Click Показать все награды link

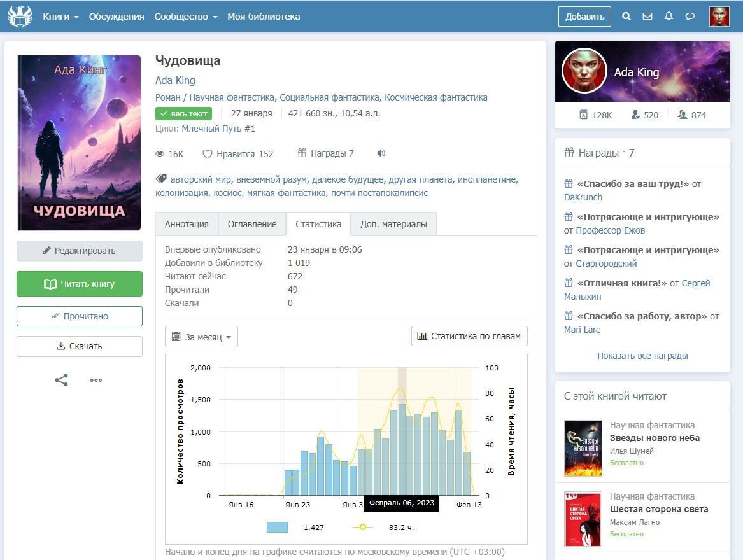(x=642, y=356)
